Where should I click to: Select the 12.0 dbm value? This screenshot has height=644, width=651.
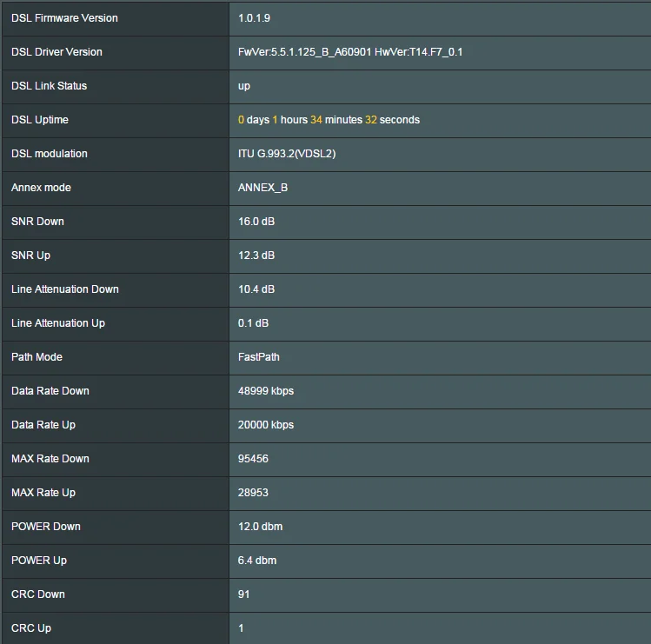click(x=261, y=527)
